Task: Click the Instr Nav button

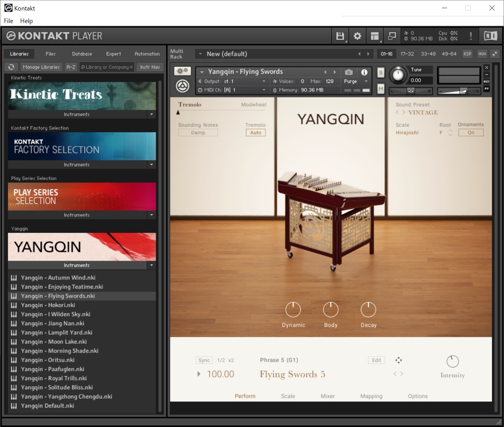Action: point(150,67)
